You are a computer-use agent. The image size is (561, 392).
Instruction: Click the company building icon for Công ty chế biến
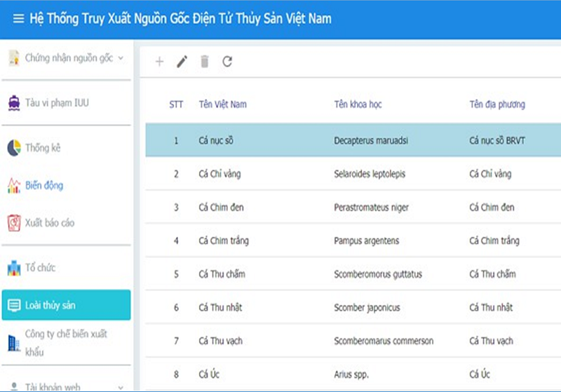pos(14,343)
